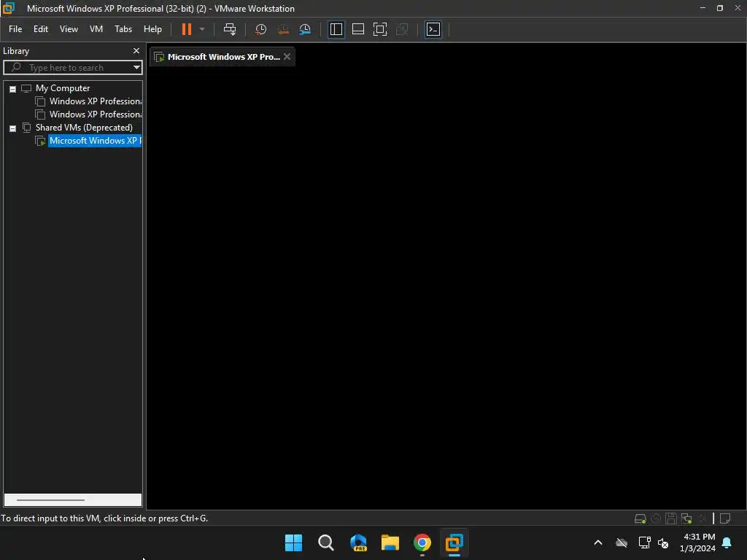The image size is (747, 560).
Task: Toggle the library sidebar view button
Action: click(336, 29)
